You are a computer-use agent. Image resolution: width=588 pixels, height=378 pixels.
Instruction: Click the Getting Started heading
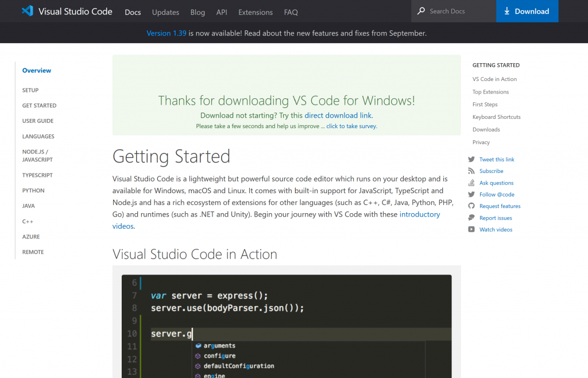pos(171,157)
